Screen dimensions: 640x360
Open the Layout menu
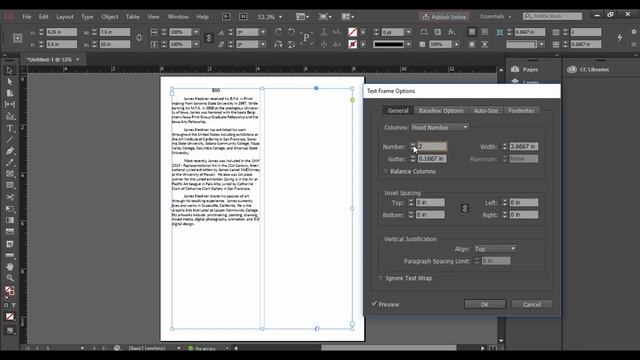point(64,17)
